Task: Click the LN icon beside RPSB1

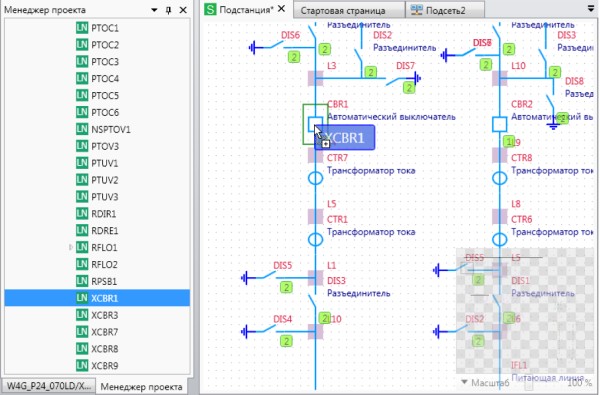Action: tap(82, 281)
